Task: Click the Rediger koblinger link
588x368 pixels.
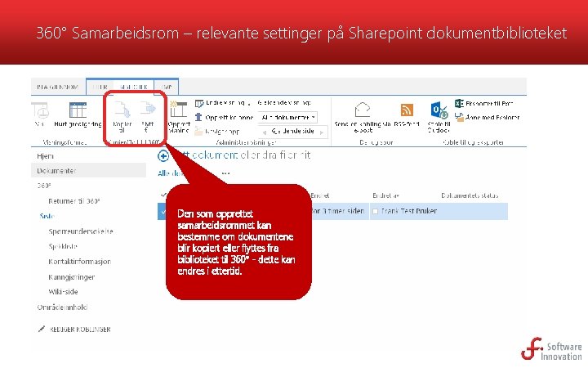Action: 80,330
